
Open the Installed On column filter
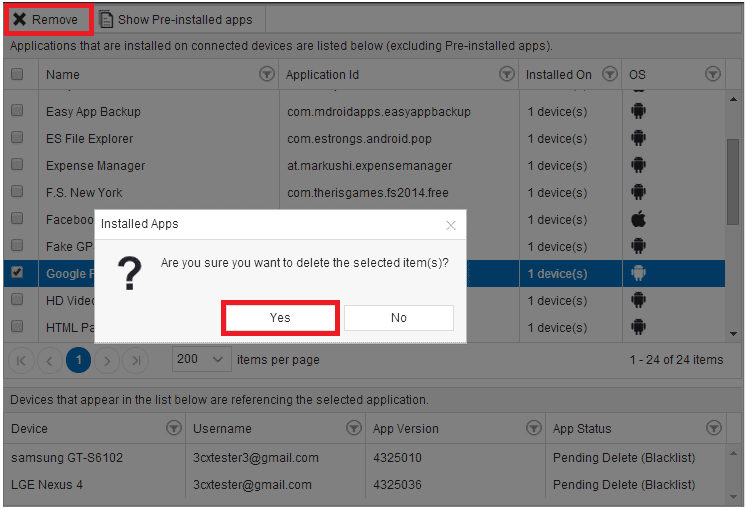[x=610, y=74]
